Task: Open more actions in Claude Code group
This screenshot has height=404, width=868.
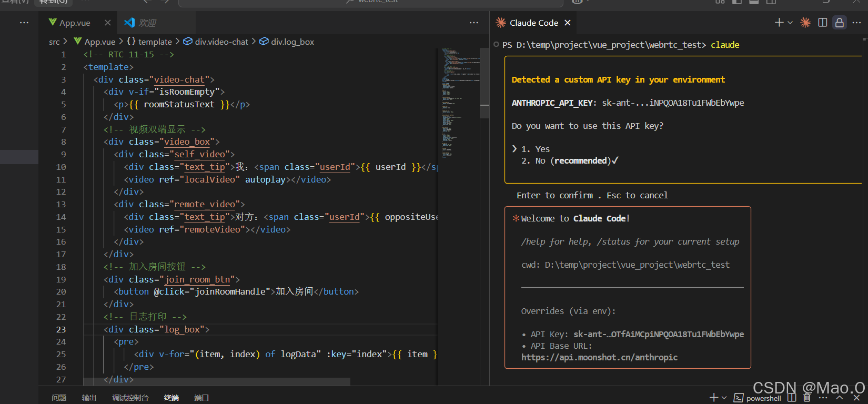Action: (856, 23)
